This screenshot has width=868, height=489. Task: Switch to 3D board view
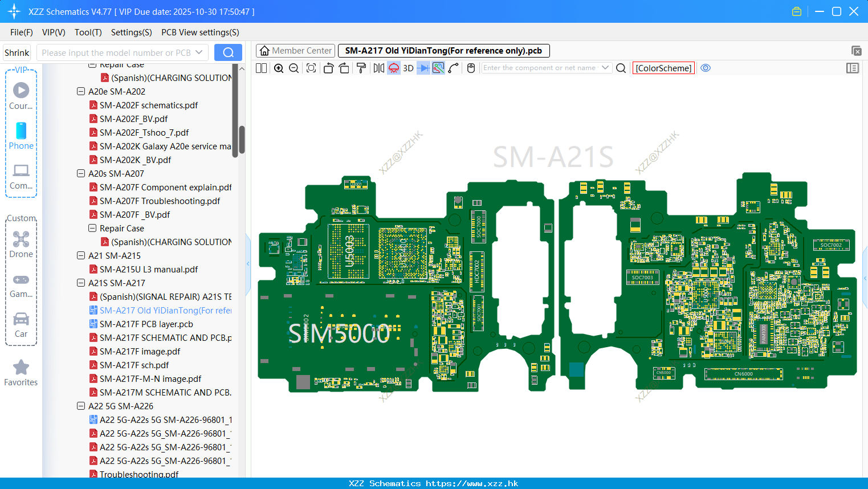(408, 68)
